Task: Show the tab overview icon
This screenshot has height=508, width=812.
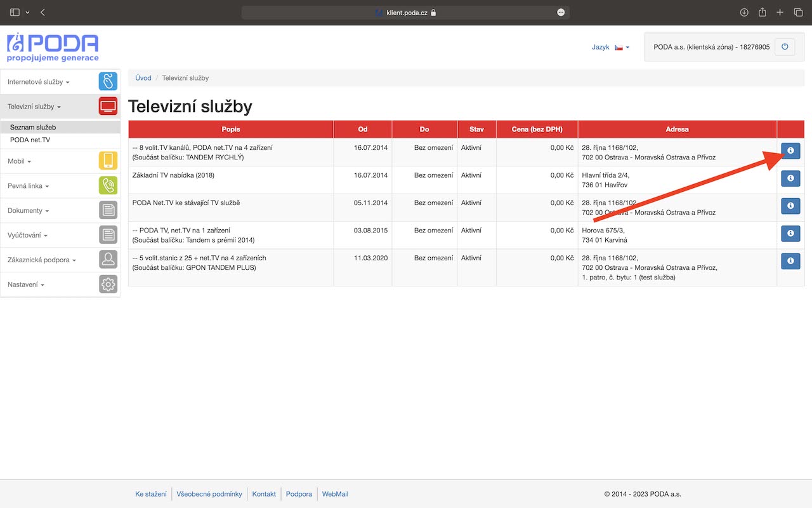Action: (798, 12)
